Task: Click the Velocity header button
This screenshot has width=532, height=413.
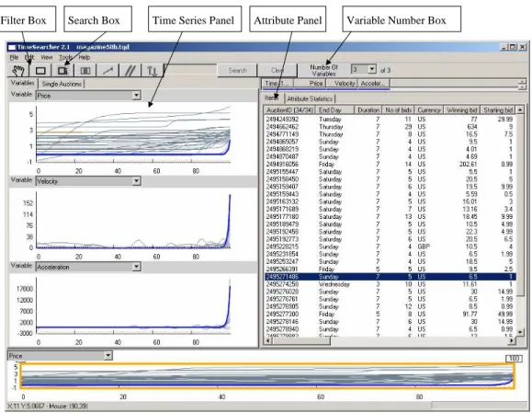Action: point(342,83)
